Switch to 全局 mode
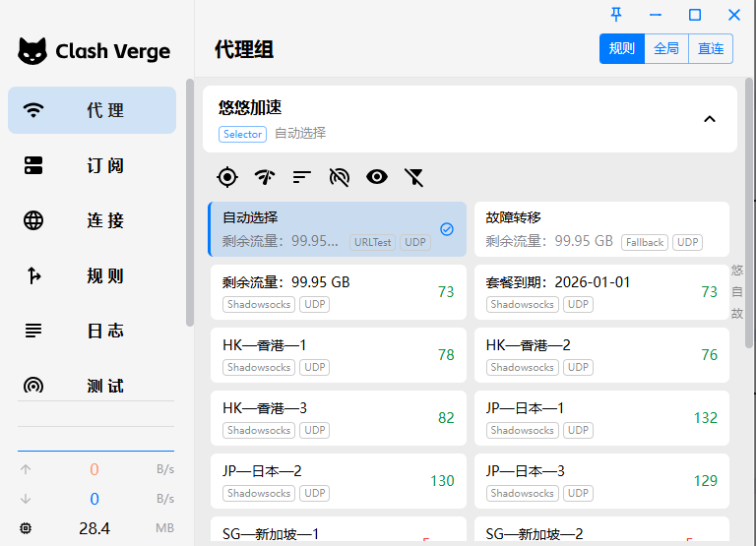 pos(666,48)
